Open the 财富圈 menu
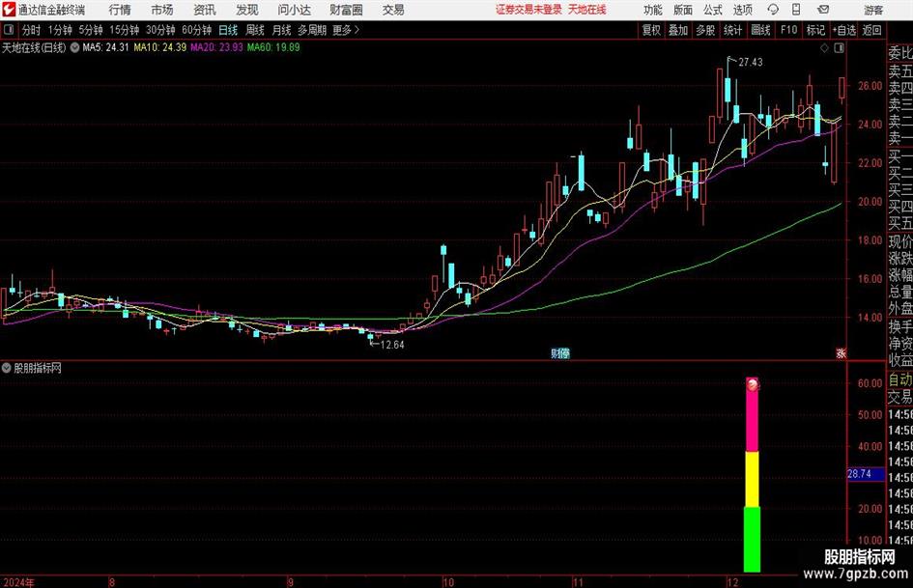The image size is (913, 588). point(346,10)
